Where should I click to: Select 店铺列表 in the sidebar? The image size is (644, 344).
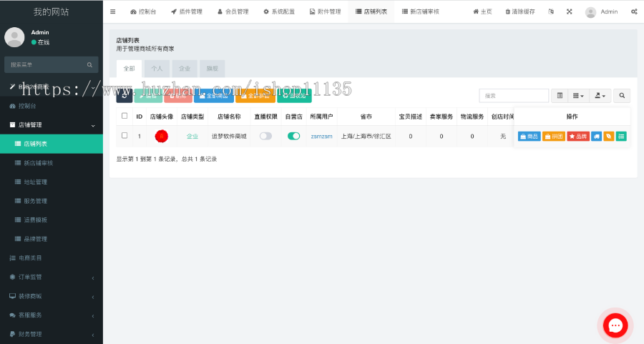(x=52, y=144)
